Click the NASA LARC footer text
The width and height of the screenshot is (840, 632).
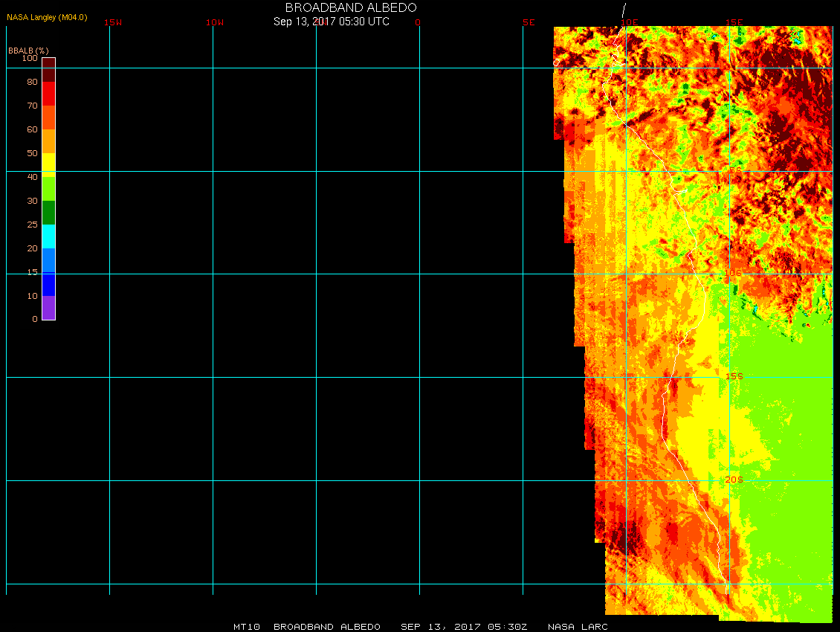point(578,627)
